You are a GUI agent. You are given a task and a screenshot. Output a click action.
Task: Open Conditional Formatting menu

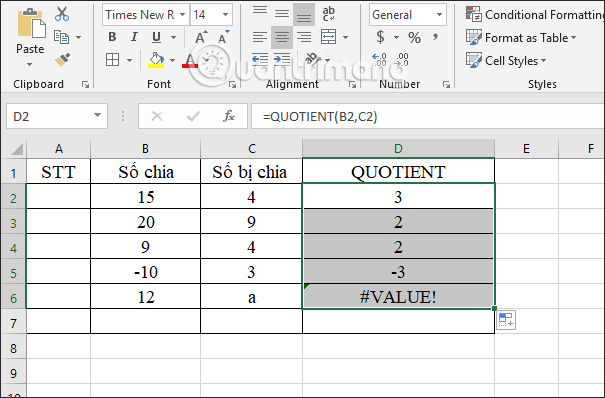tap(534, 15)
